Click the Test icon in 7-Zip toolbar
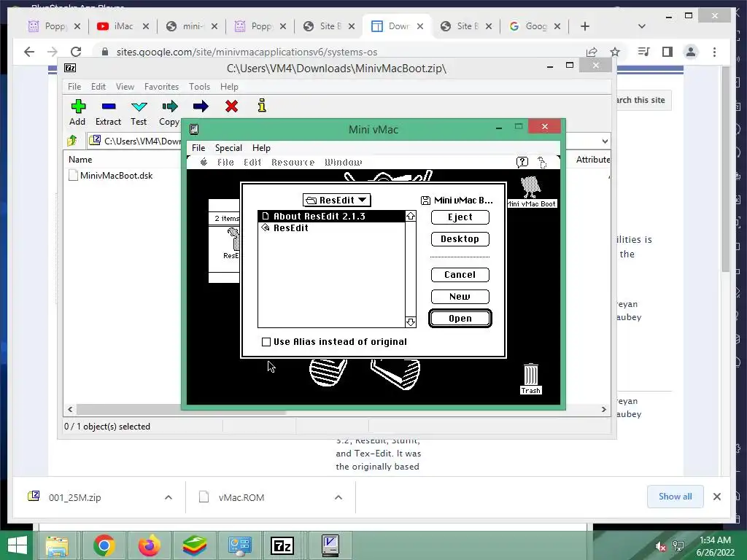Viewport: 747px width, 560px height. (x=139, y=106)
